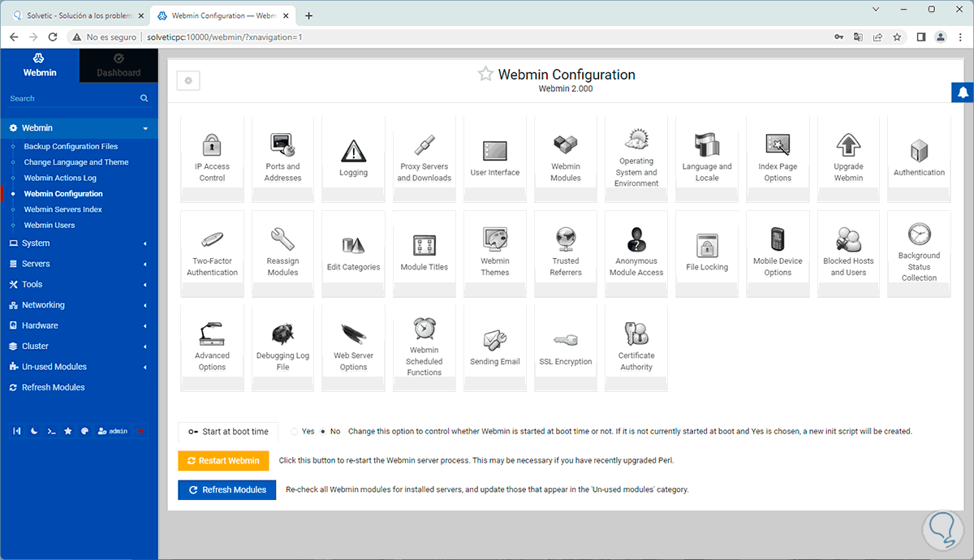Open Mobile Device Options
Viewport: 974px width, 560px height.
pos(778,254)
